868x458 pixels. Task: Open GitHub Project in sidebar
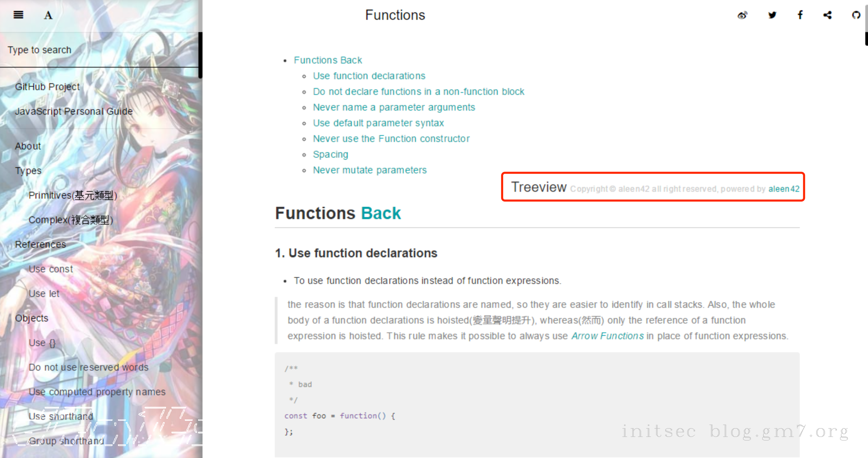pyautogui.click(x=47, y=87)
